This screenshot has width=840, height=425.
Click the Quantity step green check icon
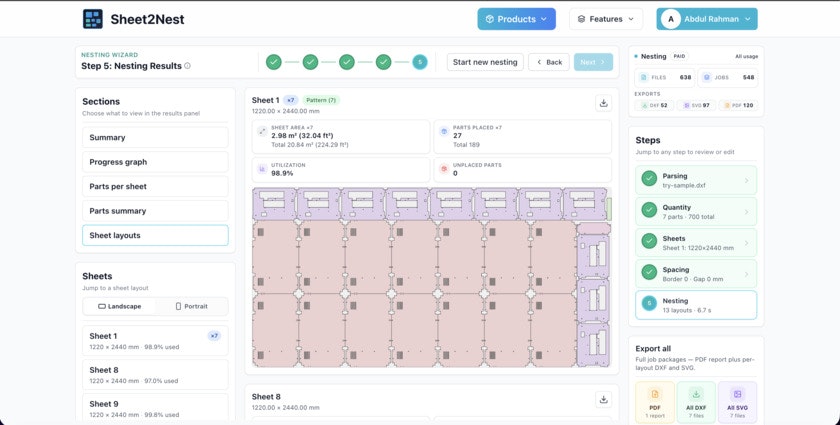(649, 210)
